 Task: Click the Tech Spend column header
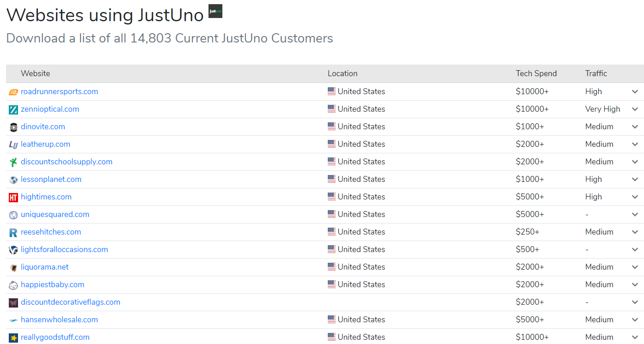[536, 73]
